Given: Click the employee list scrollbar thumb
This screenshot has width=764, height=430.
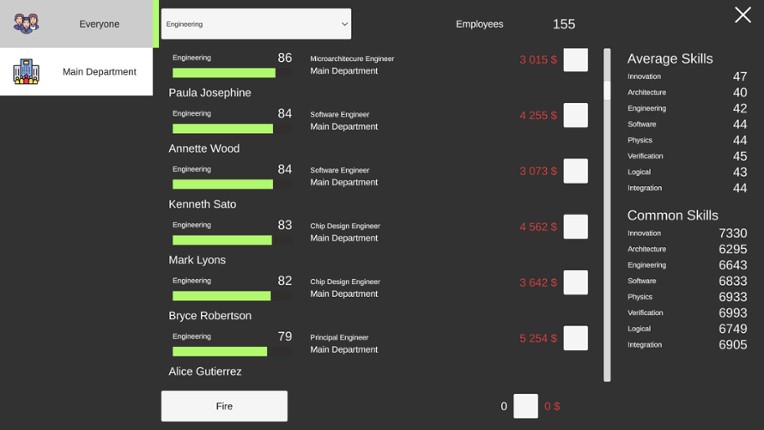Looking at the screenshot, I should tap(606, 90).
